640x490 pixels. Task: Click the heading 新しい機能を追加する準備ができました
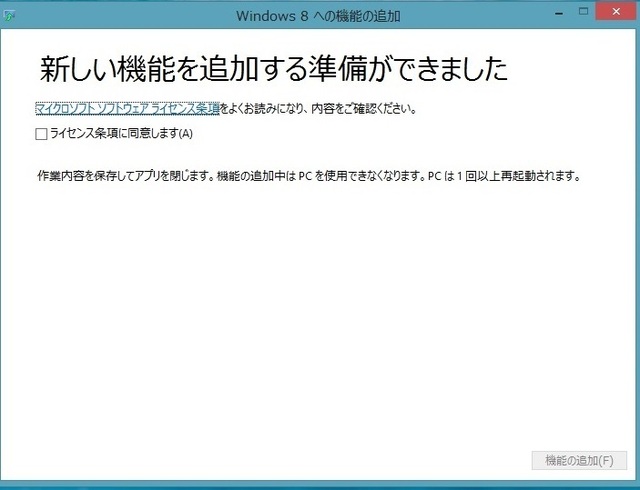[x=273, y=69]
